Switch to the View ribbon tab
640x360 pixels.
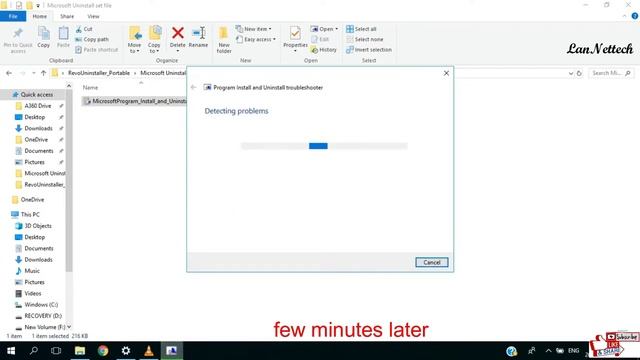(x=93, y=16)
